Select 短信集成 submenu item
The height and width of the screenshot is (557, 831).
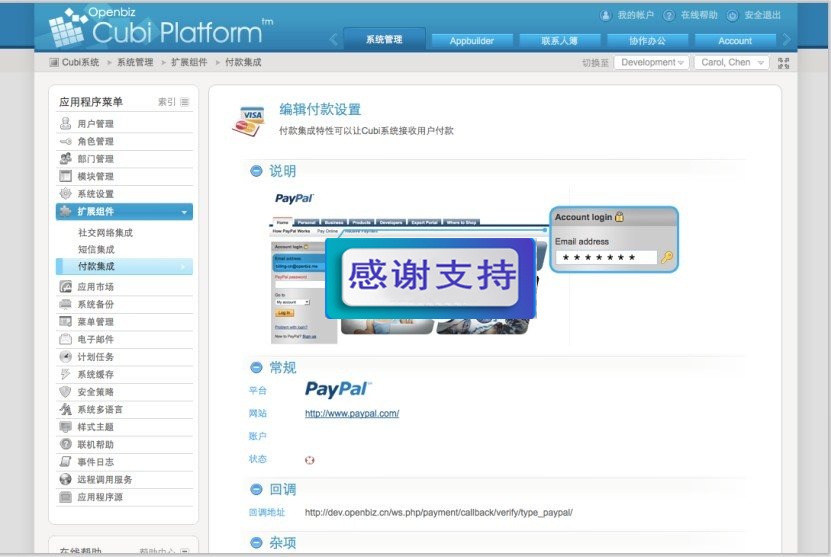pos(96,249)
